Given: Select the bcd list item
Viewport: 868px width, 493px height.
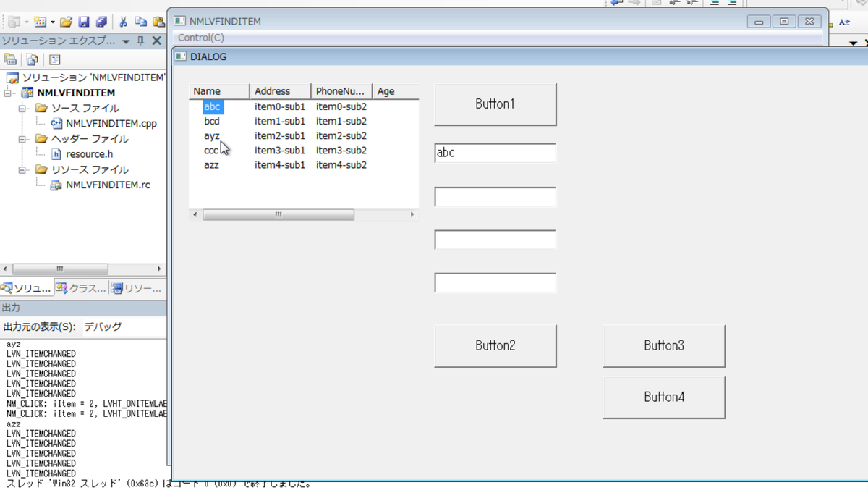Looking at the screenshot, I should click(212, 121).
